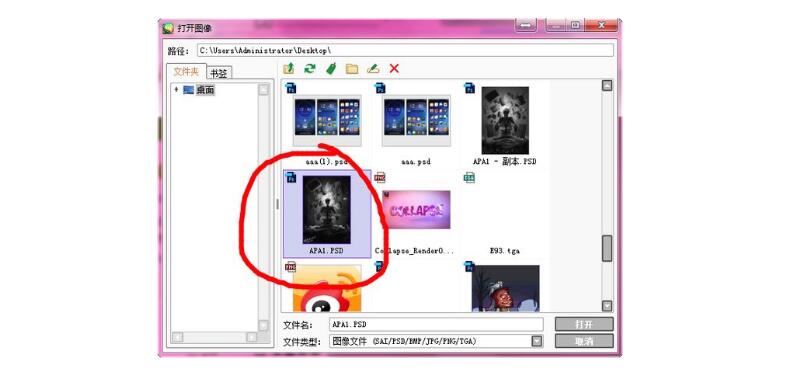795x379 pixels.
Task: Click the file list scrollbar thumb
Action: tap(607, 248)
